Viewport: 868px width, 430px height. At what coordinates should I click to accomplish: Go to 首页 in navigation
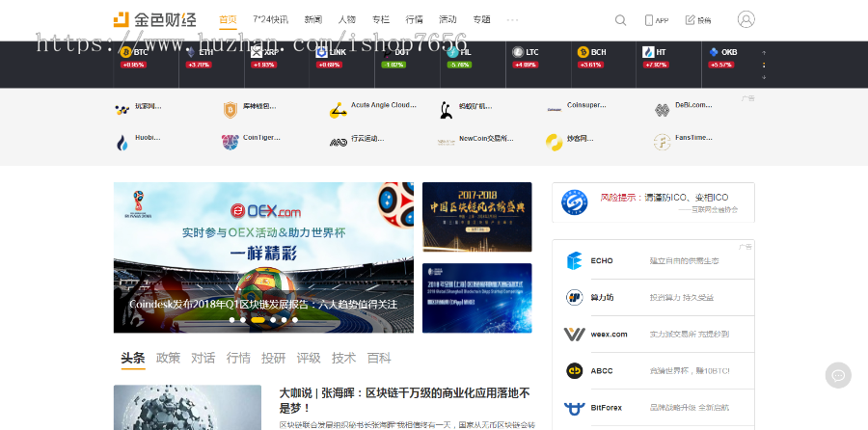[228, 20]
